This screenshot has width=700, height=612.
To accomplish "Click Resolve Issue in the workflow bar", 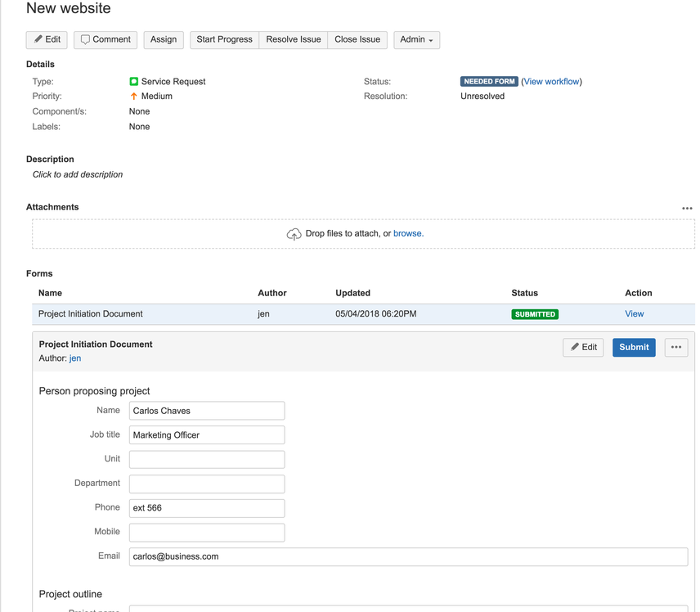I will 294,40.
